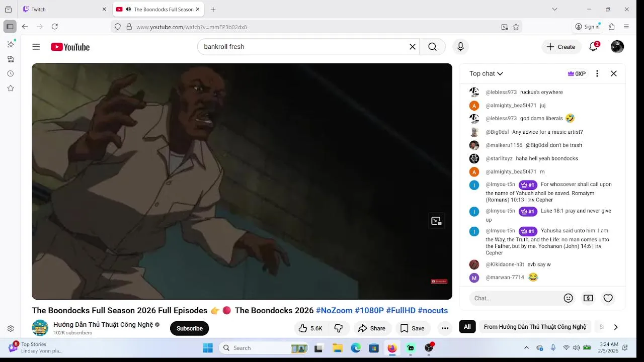Viewport: 644px width, 362px height.
Task: Open Super Chat dollar icon
Action: tap(588, 298)
